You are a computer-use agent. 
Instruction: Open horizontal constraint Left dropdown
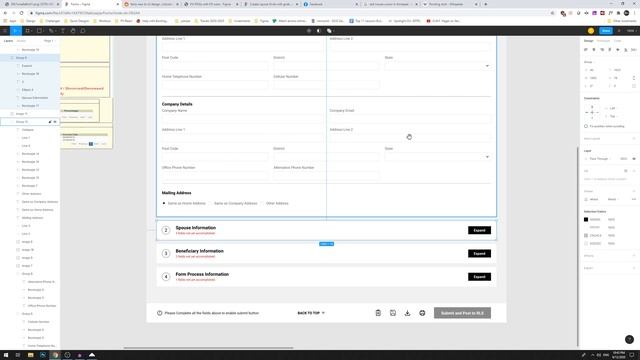[612, 108]
